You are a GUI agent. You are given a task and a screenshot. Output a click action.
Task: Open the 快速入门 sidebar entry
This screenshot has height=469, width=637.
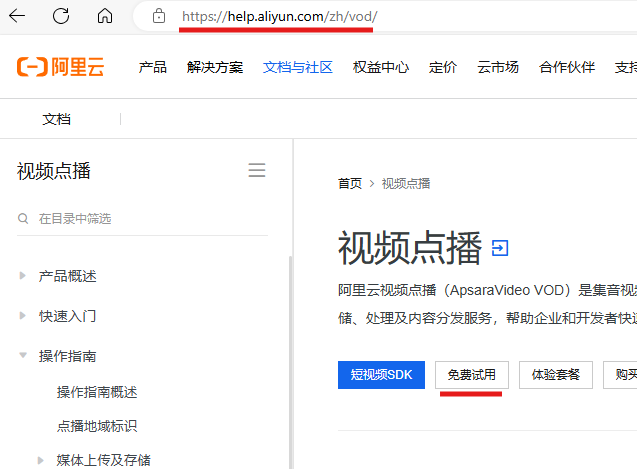pyautogui.click(x=67, y=316)
